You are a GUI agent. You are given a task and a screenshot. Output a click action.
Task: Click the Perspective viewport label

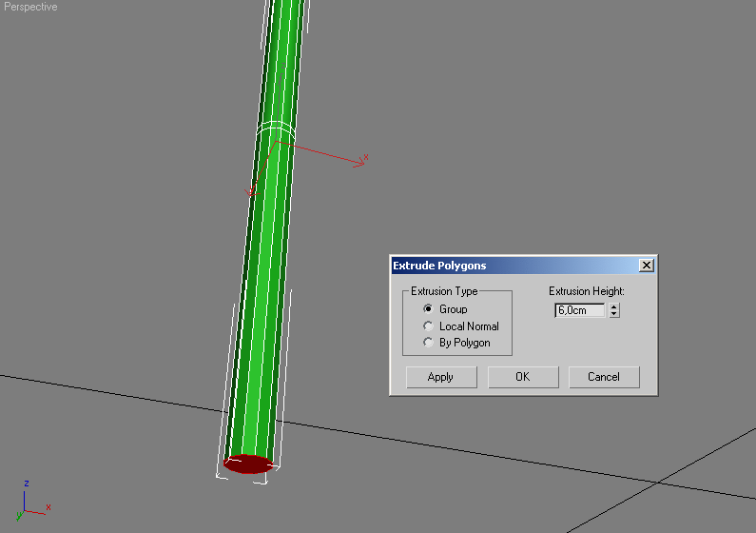pos(30,7)
